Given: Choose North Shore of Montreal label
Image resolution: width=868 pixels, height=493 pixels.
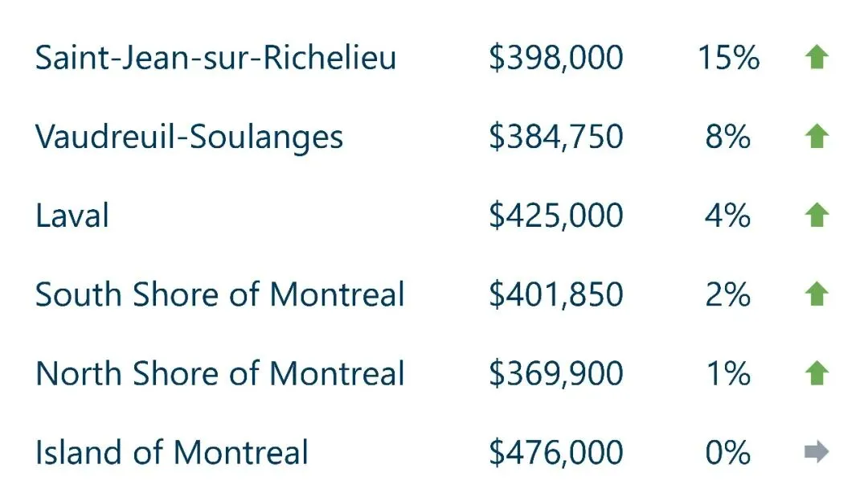Looking at the screenshot, I should click(219, 373).
